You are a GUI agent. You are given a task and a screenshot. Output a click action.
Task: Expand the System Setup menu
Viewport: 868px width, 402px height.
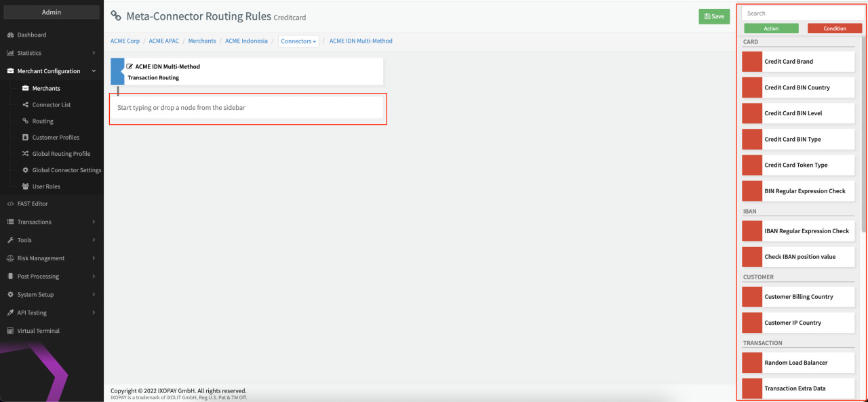[x=52, y=294]
